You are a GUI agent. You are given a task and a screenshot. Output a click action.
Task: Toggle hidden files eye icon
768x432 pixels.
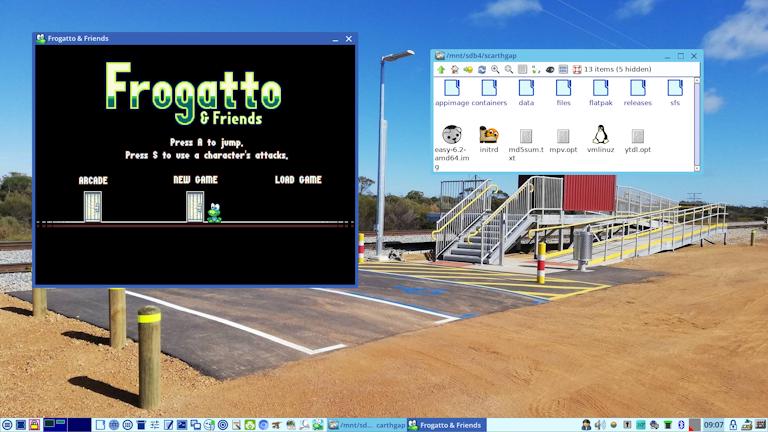tap(550, 70)
